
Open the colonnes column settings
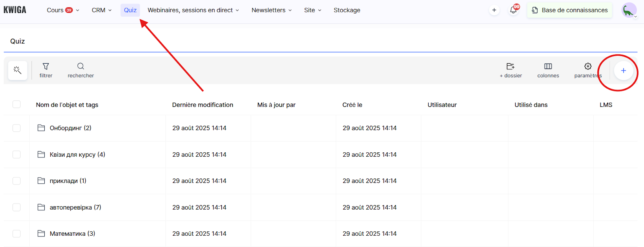pos(548,70)
